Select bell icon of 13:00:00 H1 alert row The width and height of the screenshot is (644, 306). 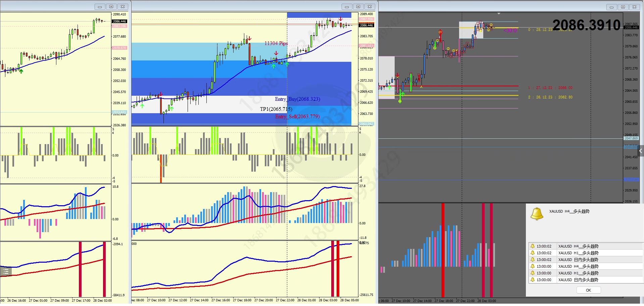(x=532, y=273)
